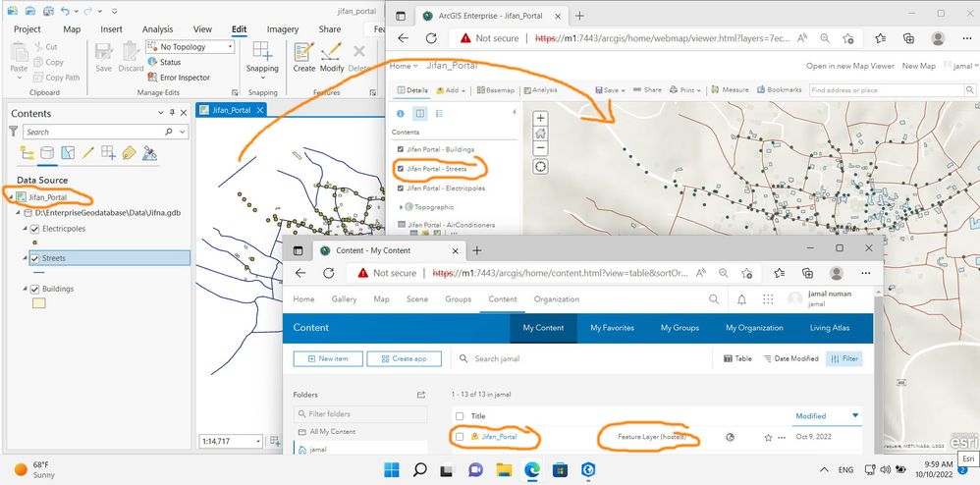
Task: Click the Streets line symbol swatch
Action: tap(38, 273)
